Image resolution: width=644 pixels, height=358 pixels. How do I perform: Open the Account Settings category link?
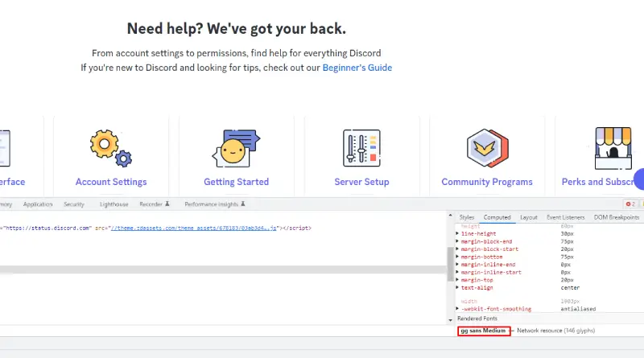point(111,182)
